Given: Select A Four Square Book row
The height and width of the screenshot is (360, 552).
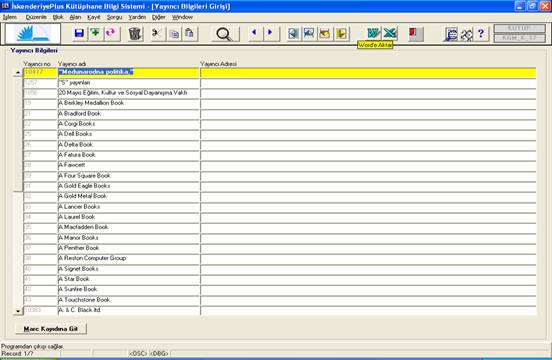Looking at the screenshot, I should coord(128,176).
